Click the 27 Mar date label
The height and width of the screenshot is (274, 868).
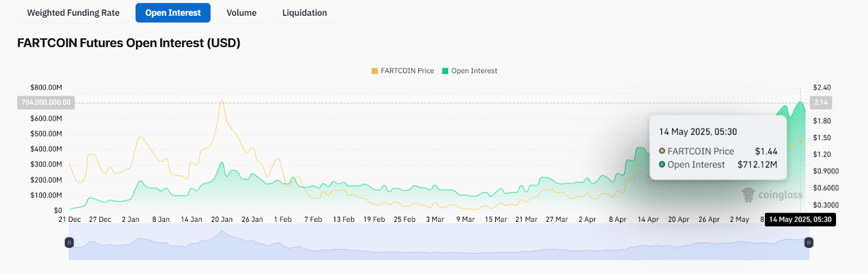coord(557,219)
